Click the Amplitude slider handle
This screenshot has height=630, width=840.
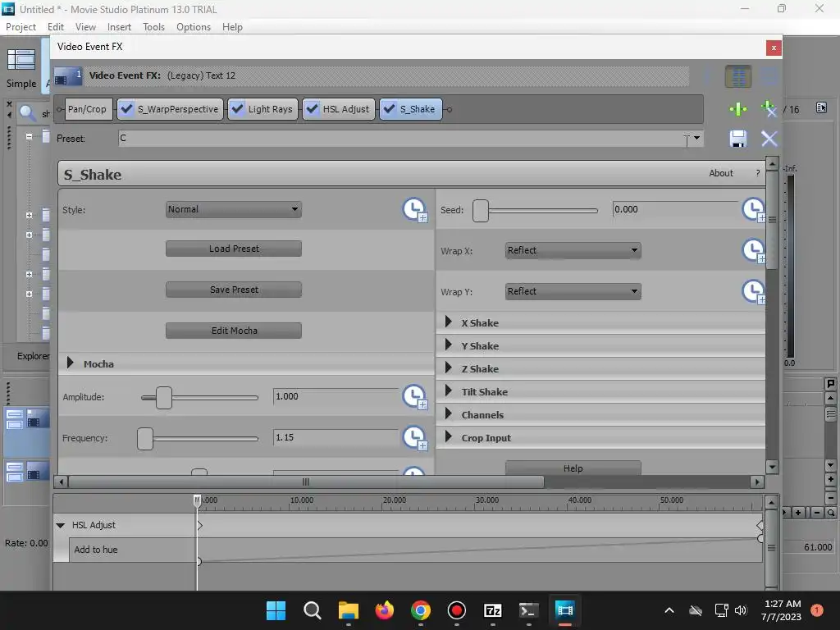[164, 398]
